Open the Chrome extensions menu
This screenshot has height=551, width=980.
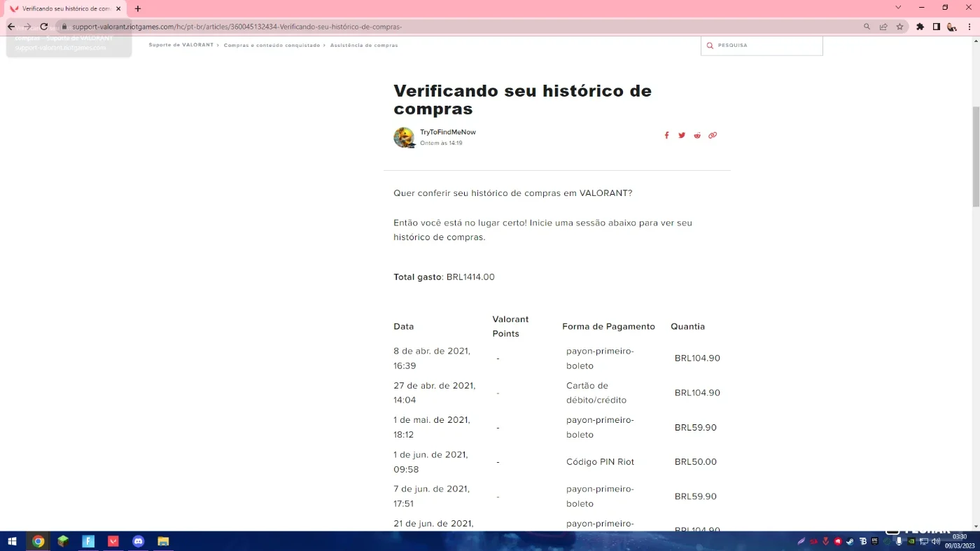pyautogui.click(x=920, y=27)
